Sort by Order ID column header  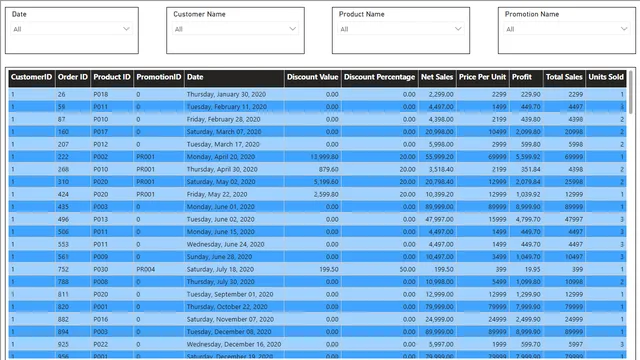pyautogui.click(x=73, y=77)
